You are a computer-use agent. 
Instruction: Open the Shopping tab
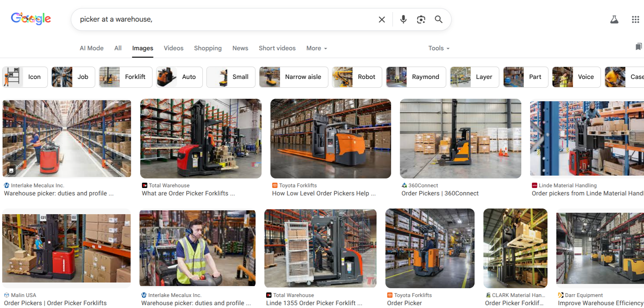[x=208, y=48]
